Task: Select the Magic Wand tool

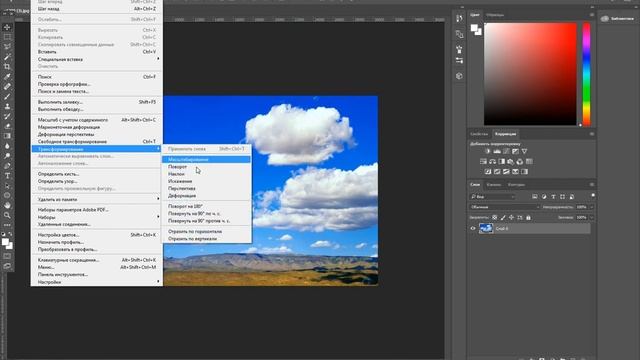Action: pyautogui.click(x=7, y=57)
